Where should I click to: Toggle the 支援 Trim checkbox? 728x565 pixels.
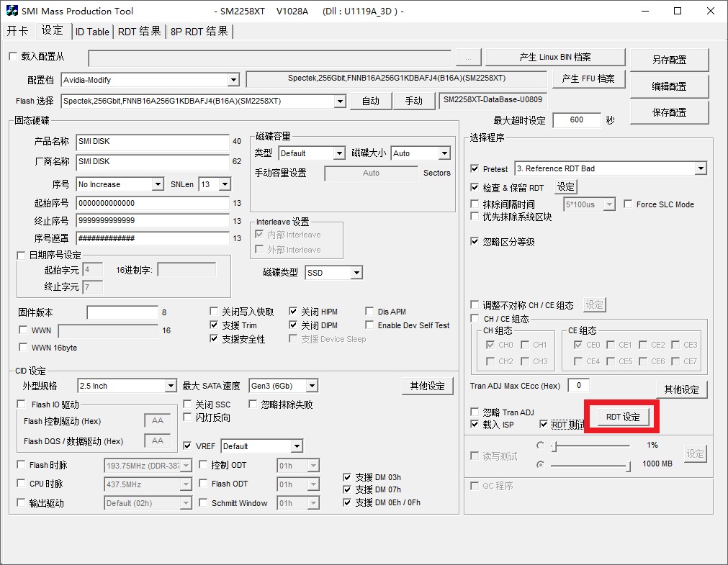tap(215, 325)
